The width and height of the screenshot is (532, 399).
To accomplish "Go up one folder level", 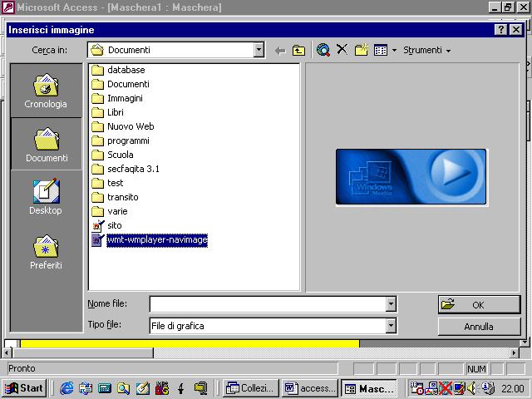I will [x=298, y=50].
